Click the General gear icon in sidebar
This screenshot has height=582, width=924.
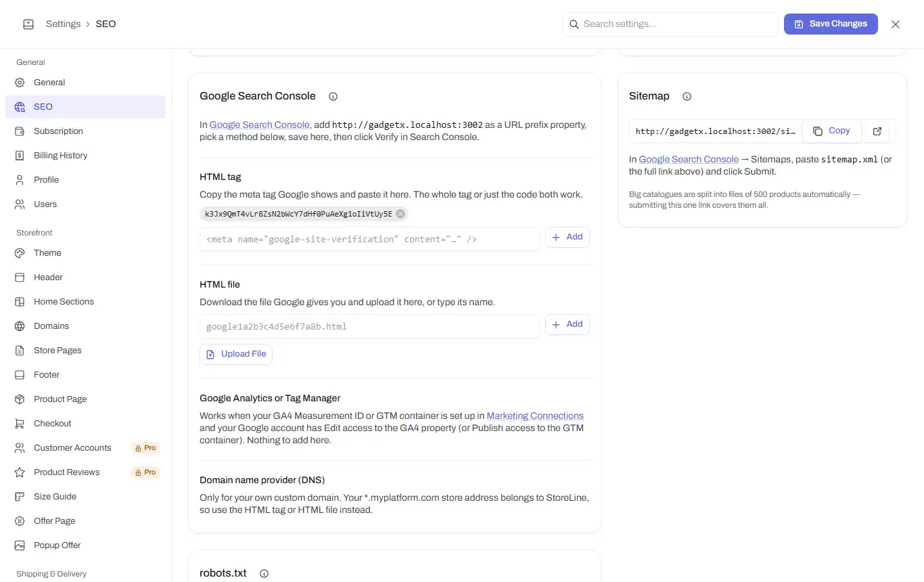(20, 83)
